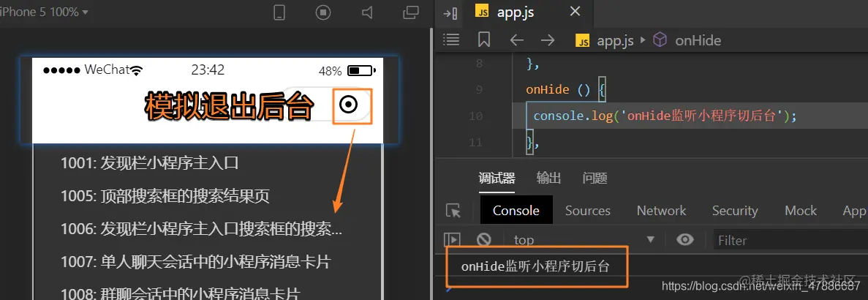Click line number 8 in the gutter

click(479, 64)
